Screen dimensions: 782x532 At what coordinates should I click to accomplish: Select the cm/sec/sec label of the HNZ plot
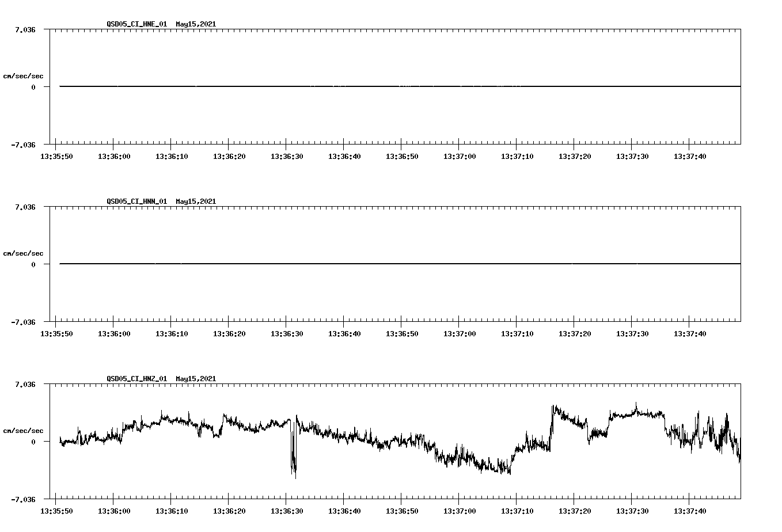[23, 430]
